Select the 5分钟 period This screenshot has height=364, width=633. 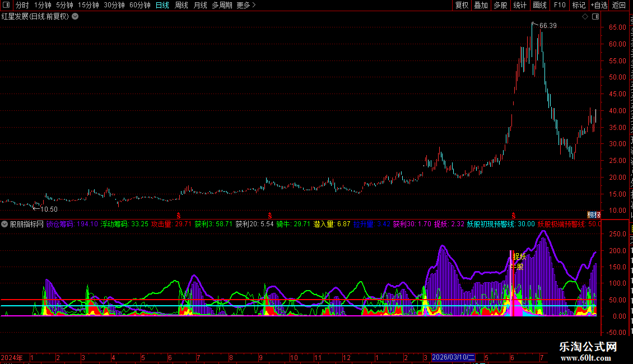(64, 5)
